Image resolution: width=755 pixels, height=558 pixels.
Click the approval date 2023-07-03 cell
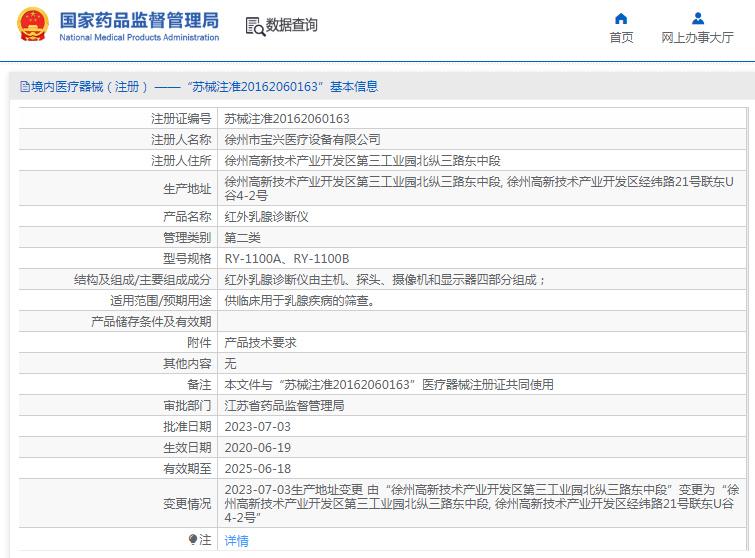(x=257, y=427)
